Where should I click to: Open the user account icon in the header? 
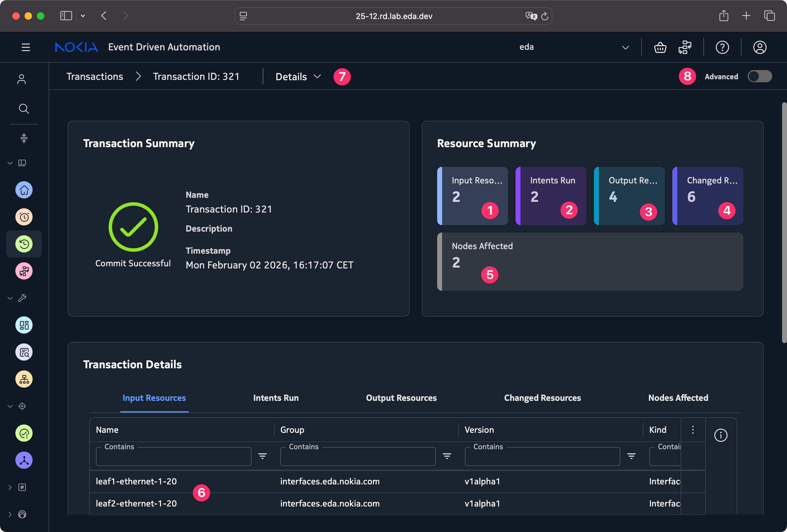(760, 47)
